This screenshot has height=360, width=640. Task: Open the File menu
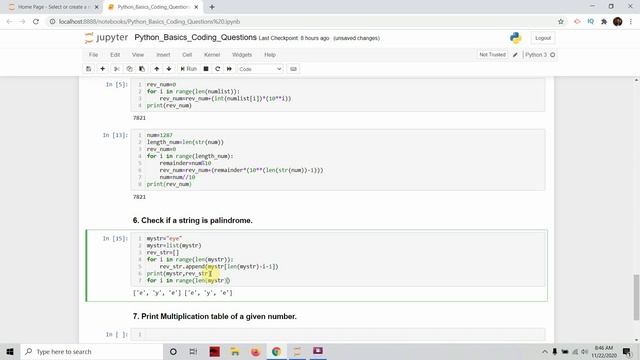[x=93, y=55]
